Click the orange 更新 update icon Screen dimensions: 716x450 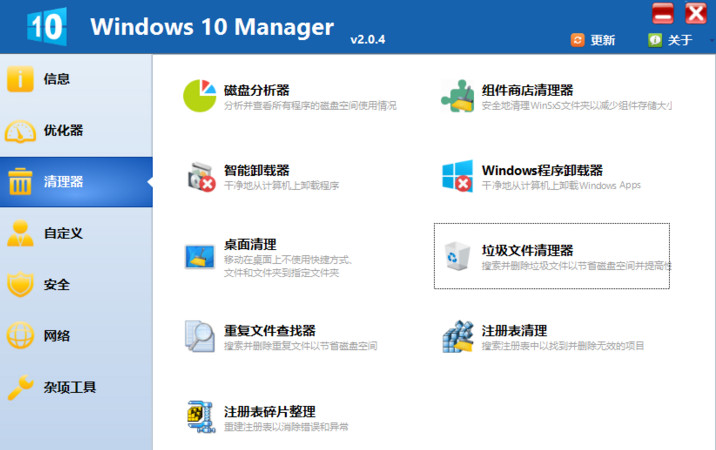pos(578,40)
